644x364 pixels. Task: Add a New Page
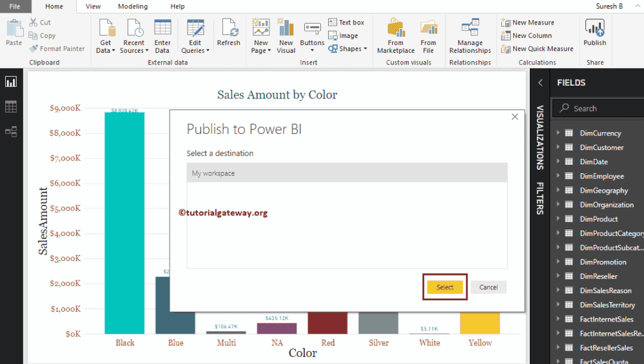(261, 37)
